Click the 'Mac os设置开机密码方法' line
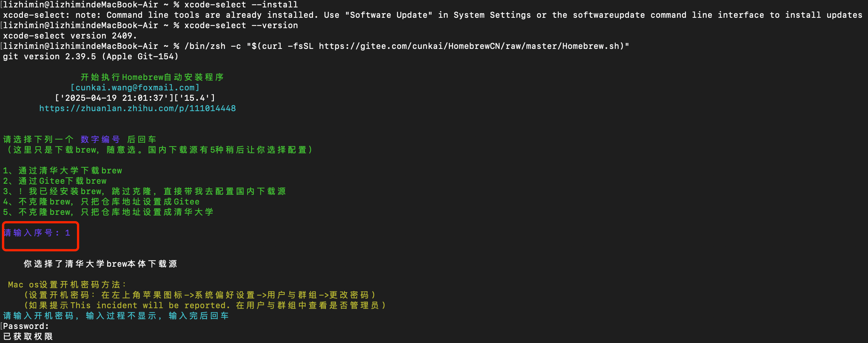The width and height of the screenshot is (868, 343). point(67,285)
